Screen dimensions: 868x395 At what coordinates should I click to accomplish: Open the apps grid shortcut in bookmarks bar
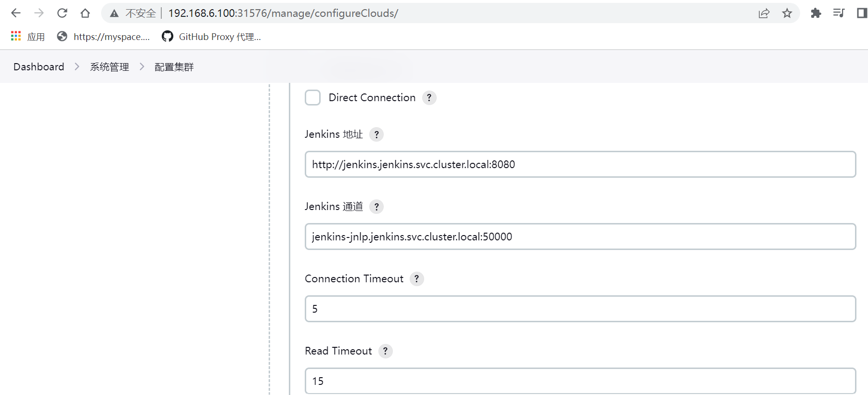(16, 36)
